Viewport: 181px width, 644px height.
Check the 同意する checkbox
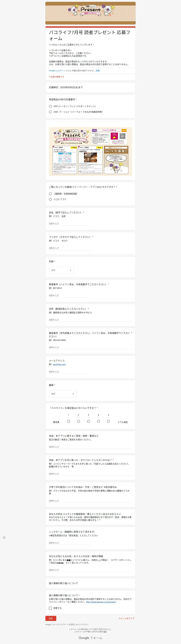click(50, 608)
